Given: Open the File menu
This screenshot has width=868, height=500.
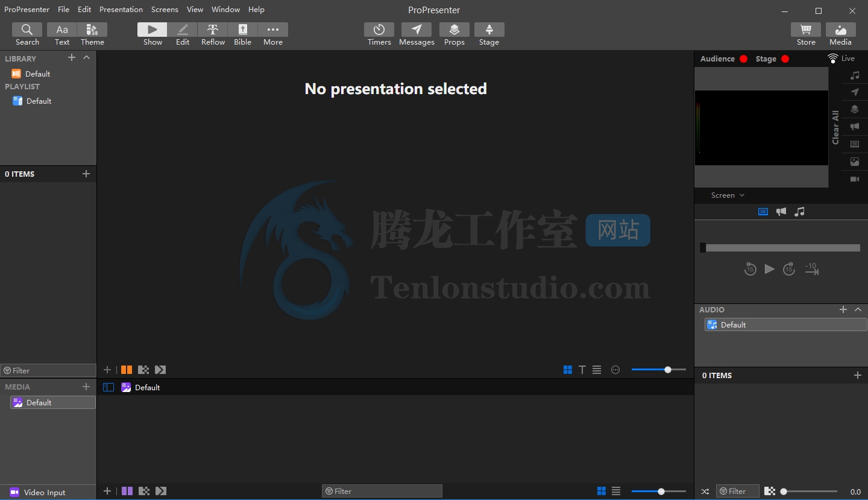Looking at the screenshot, I should point(63,10).
